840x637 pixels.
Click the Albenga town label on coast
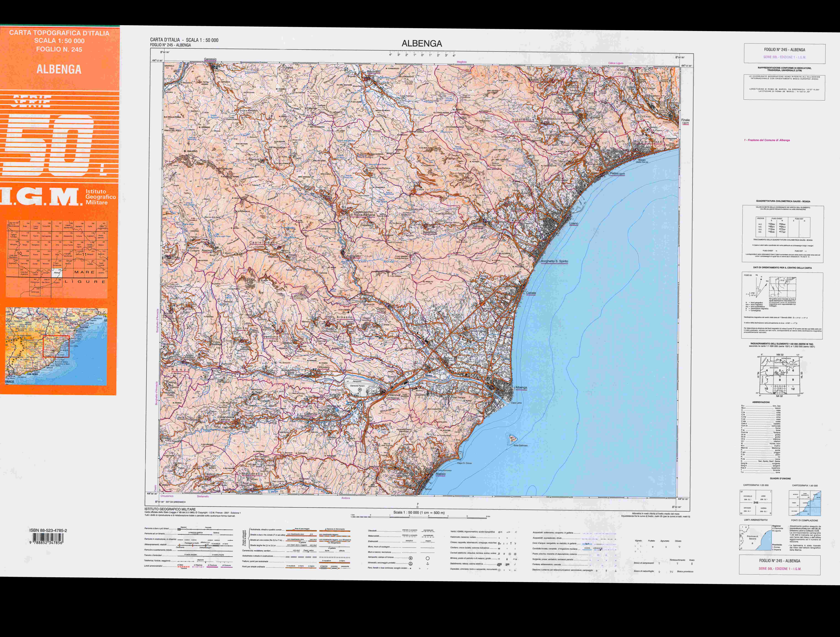521,388
